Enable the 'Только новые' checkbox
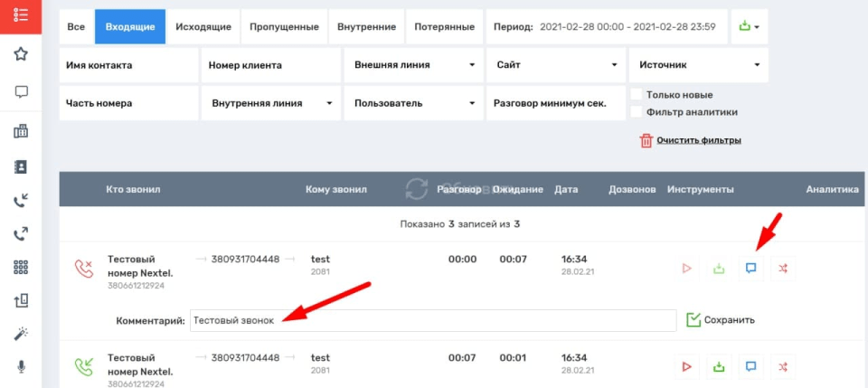The width and height of the screenshot is (868, 388). click(637, 95)
